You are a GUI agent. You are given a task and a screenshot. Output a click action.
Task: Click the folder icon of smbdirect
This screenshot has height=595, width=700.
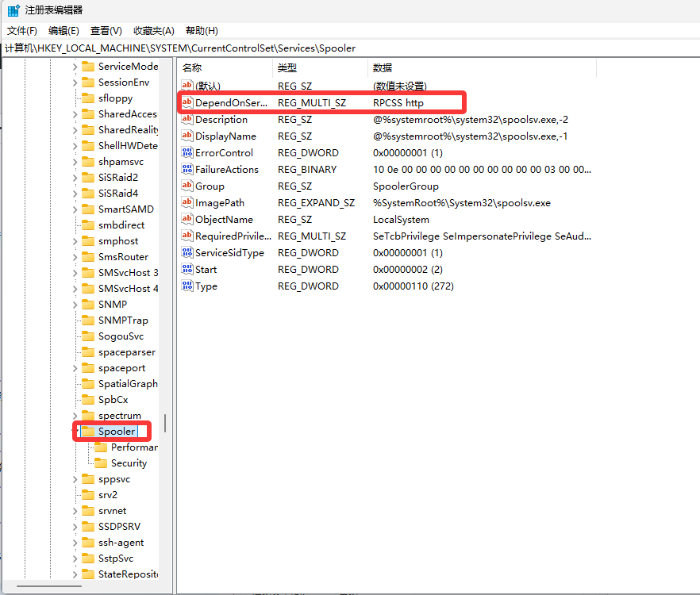[x=88, y=225]
